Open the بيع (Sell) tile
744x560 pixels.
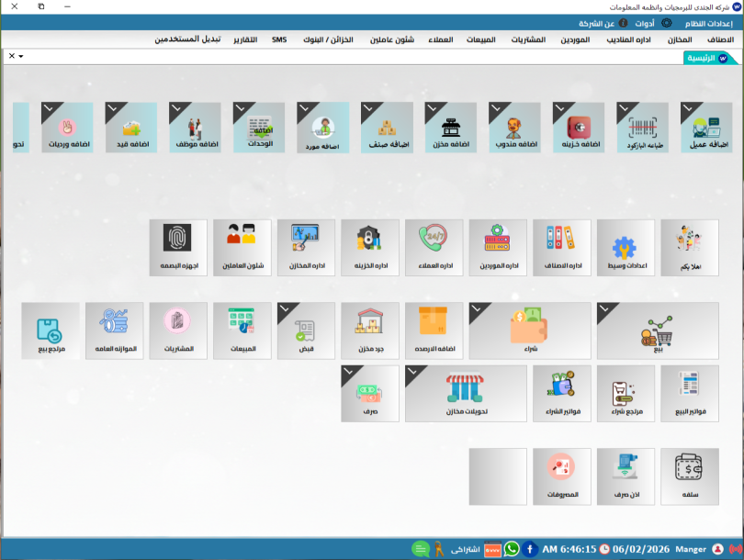658,330
